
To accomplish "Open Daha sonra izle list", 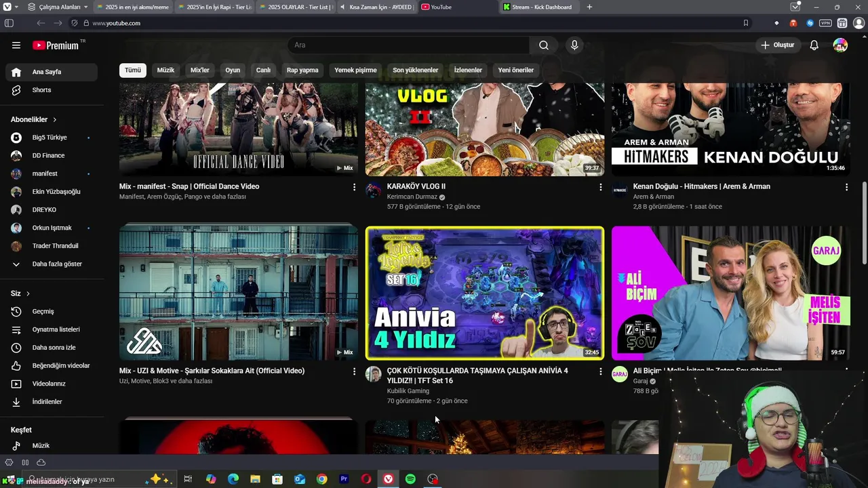I will click(52, 348).
